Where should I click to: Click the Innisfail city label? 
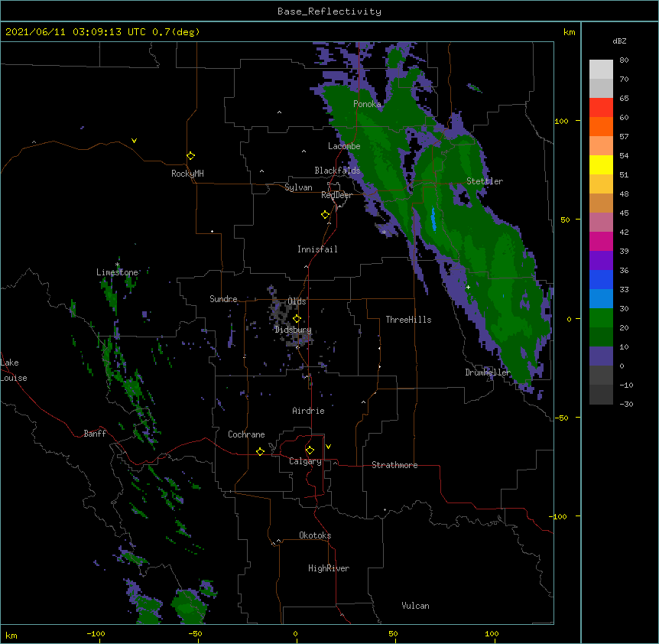(317, 249)
